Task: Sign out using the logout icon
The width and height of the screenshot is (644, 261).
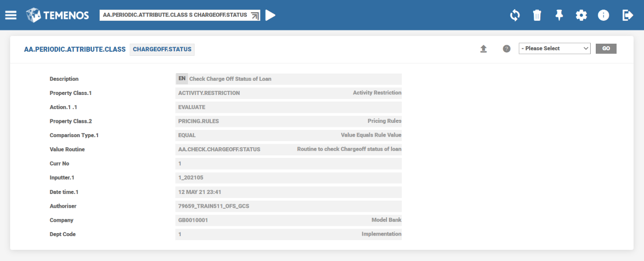Action: point(628,15)
